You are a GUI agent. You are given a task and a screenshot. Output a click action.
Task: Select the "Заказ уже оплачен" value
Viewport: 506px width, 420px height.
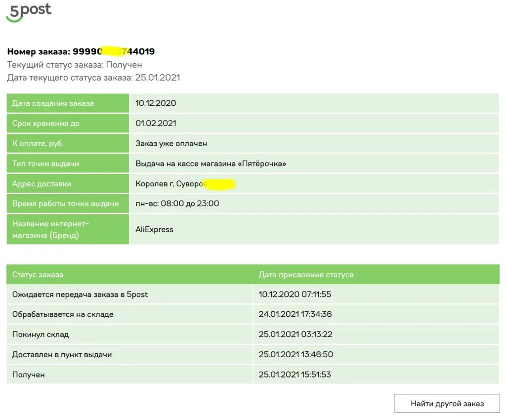click(171, 143)
